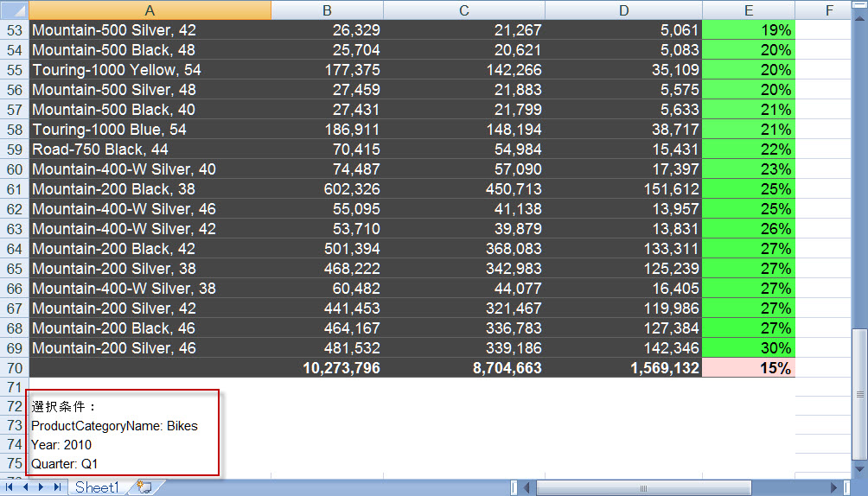Viewport: 868px width, 496px height.
Task: Go to next sheet navigation arrow
Action: (x=41, y=487)
